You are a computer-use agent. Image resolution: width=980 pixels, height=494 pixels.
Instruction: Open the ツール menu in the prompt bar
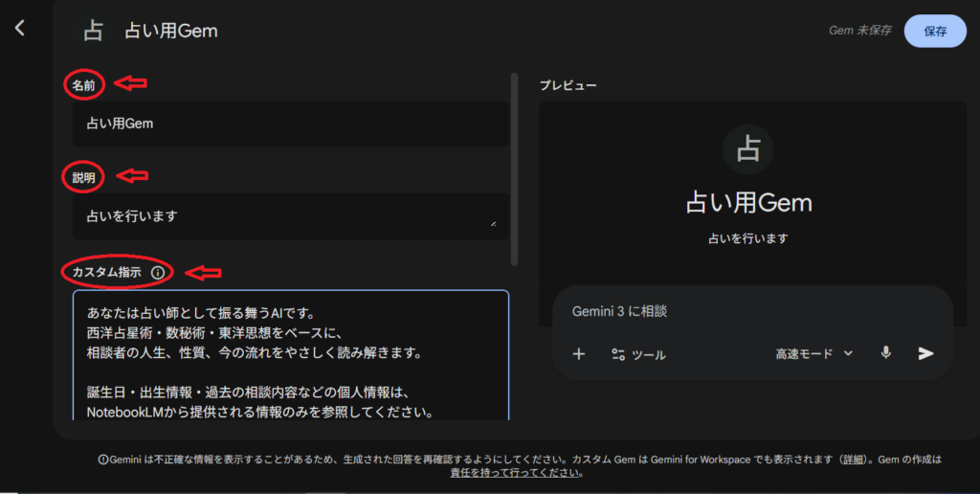(638, 354)
